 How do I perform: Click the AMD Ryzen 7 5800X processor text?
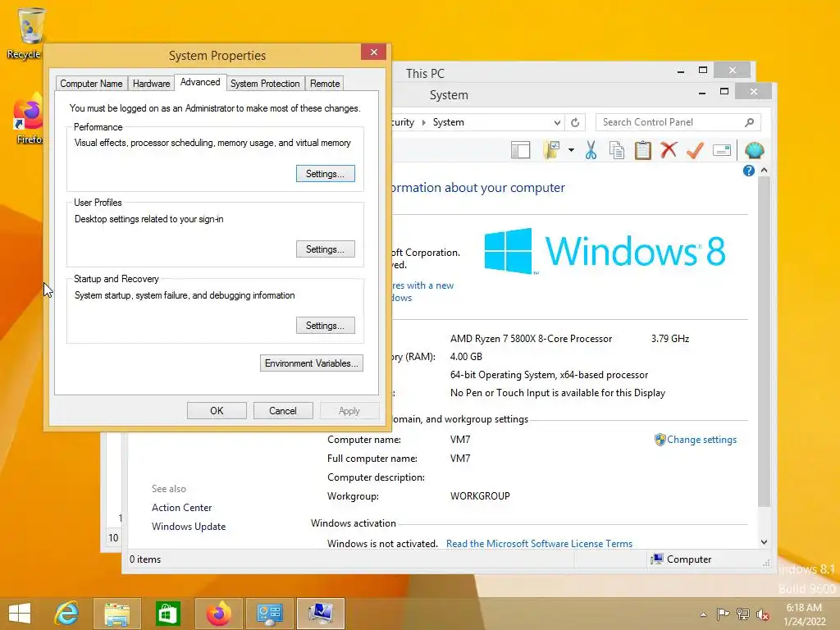pos(531,339)
